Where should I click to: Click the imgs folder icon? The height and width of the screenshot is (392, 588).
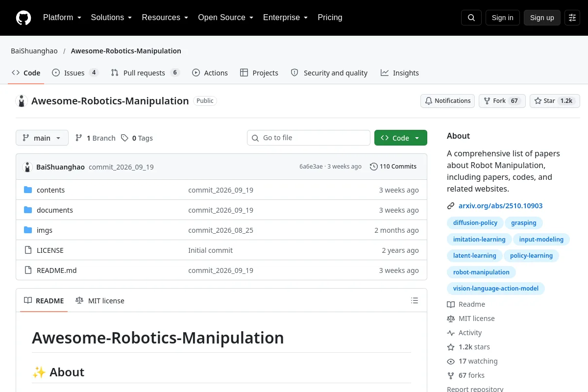[28, 230]
